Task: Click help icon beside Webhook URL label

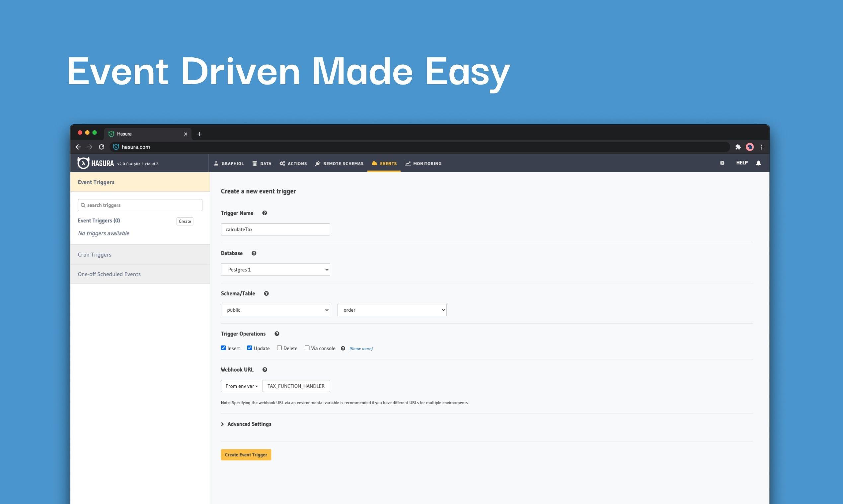Action: pos(265,369)
